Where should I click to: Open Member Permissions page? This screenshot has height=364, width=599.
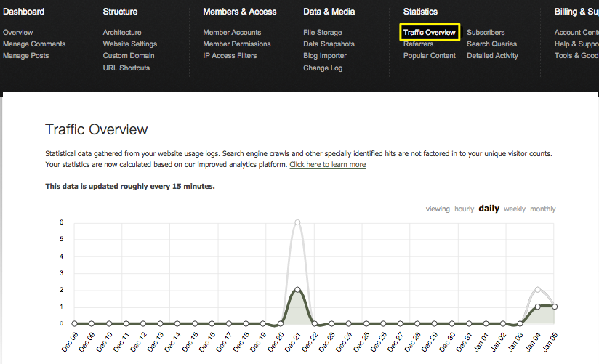point(236,44)
